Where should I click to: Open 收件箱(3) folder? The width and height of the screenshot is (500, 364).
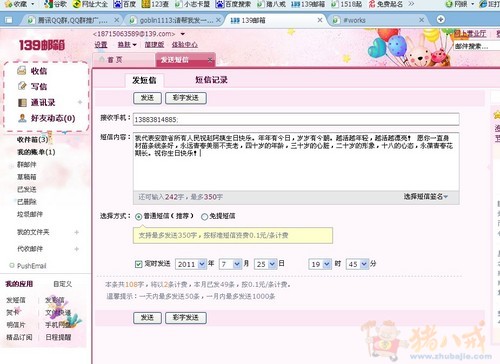[33, 139]
